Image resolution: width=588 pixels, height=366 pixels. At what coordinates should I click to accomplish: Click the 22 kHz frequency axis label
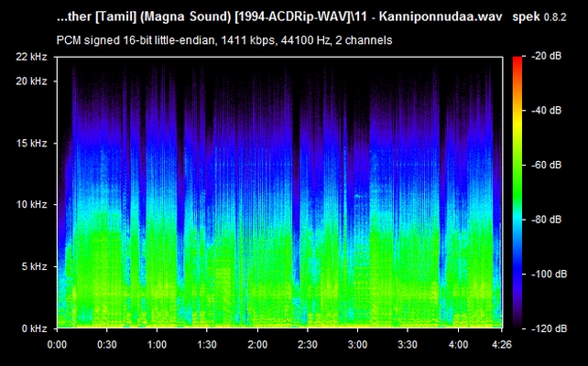[x=31, y=57]
